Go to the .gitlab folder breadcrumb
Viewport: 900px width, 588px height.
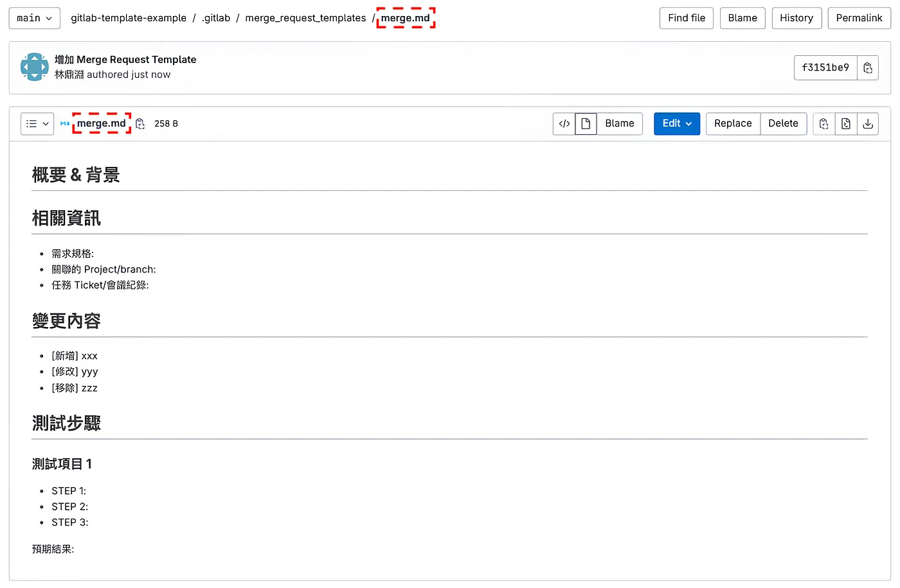point(216,18)
